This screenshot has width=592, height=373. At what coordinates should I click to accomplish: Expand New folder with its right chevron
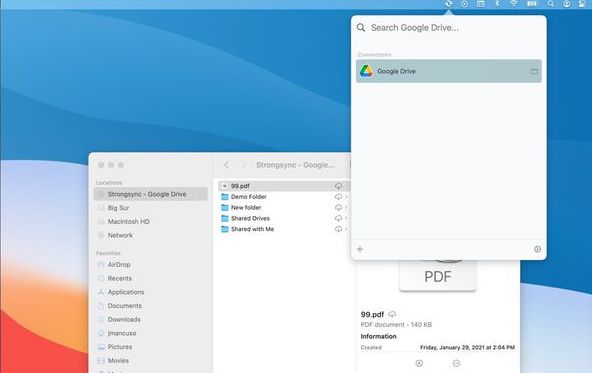click(346, 208)
